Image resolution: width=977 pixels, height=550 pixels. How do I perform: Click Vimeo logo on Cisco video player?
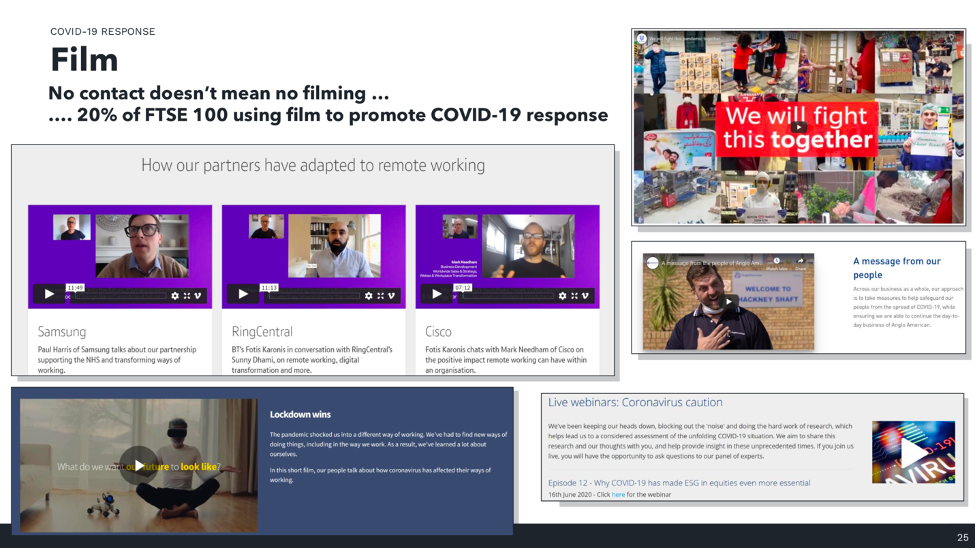586,296
